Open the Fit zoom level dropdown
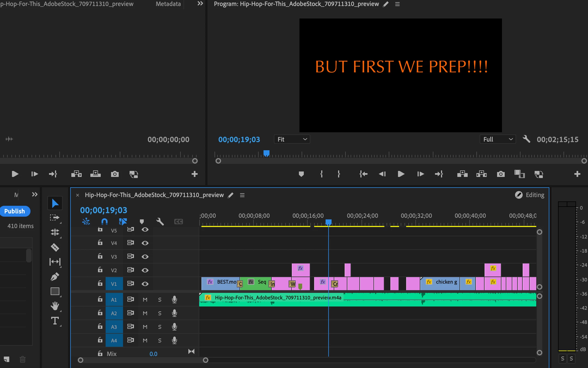The width and height of the screenshot is (588, 368). (x=292, y=139)
